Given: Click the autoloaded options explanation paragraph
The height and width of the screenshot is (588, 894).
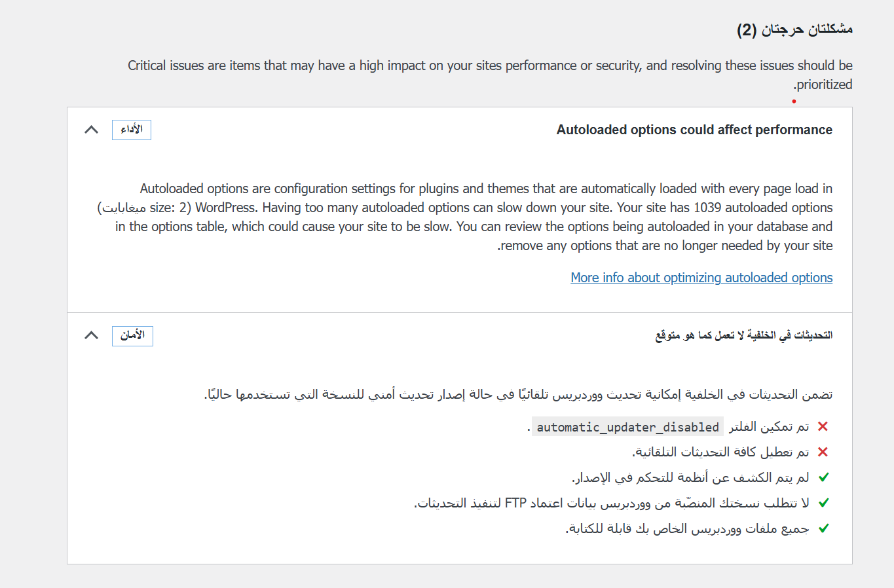Looking at the screenshot, I should click(x=465, y=217).
